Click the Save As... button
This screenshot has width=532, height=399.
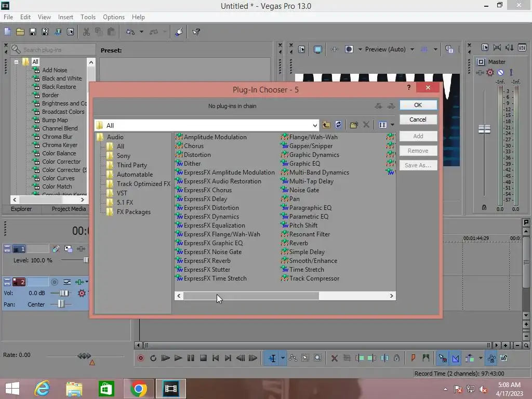418,165
